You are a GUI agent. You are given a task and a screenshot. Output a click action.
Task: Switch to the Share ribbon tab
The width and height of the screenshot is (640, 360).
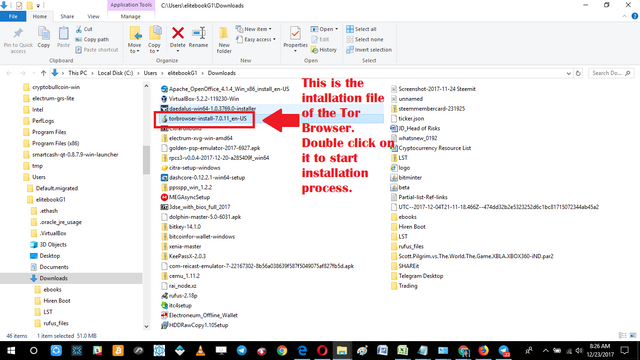[67, 16]
